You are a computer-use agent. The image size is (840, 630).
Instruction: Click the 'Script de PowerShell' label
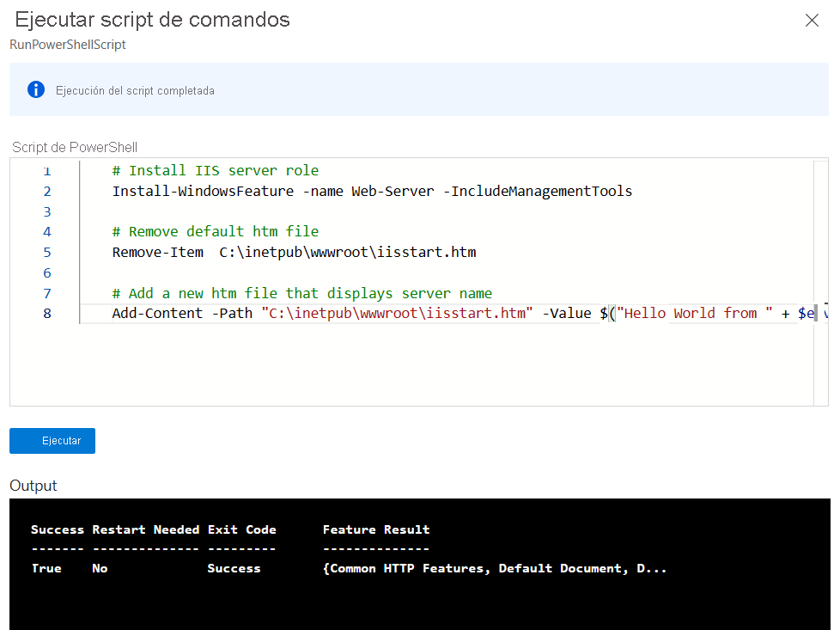tap(75, 147)
